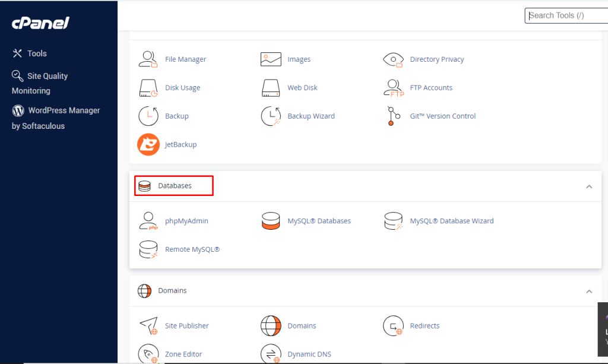Click the Redirects icon
The image size is (608, 364).
click(x=393, y=325)
